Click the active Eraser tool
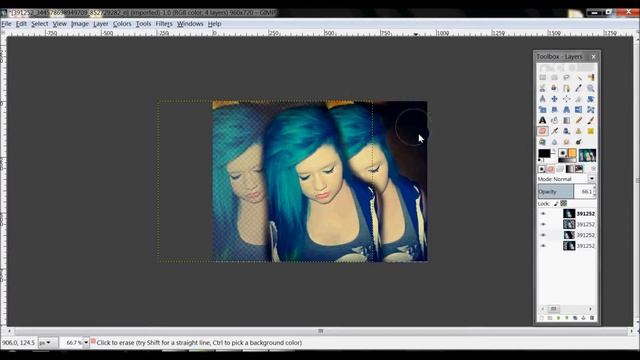This screenshot has width=640, height=360. click(542, 131)
